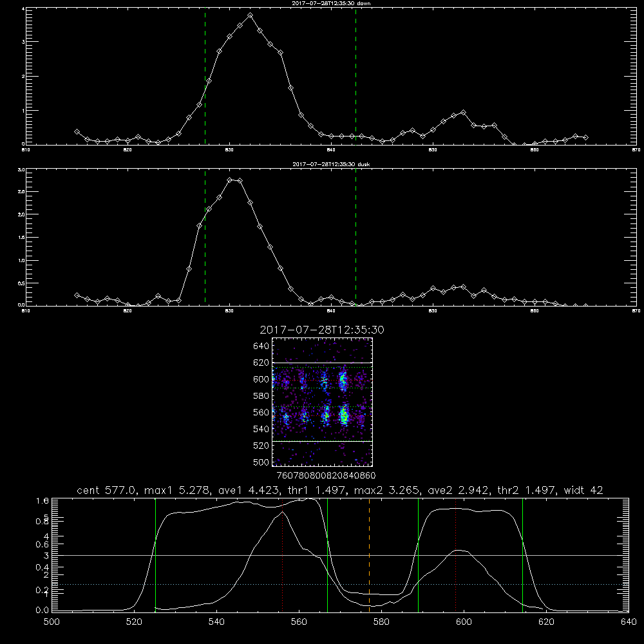Click the peak diamond marker of the dawn curve

click(250, 15)
